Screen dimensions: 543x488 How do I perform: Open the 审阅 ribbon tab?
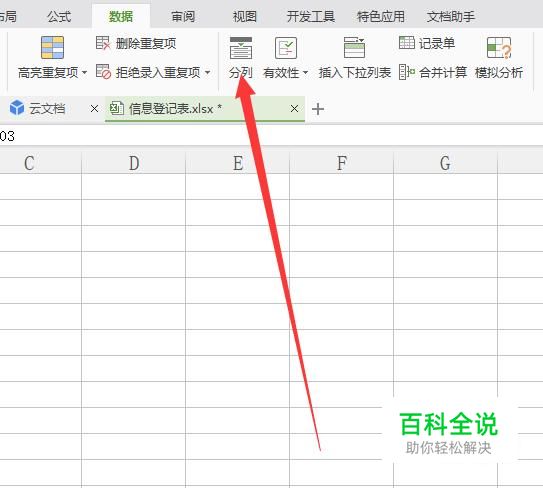(x=183, y=16)
